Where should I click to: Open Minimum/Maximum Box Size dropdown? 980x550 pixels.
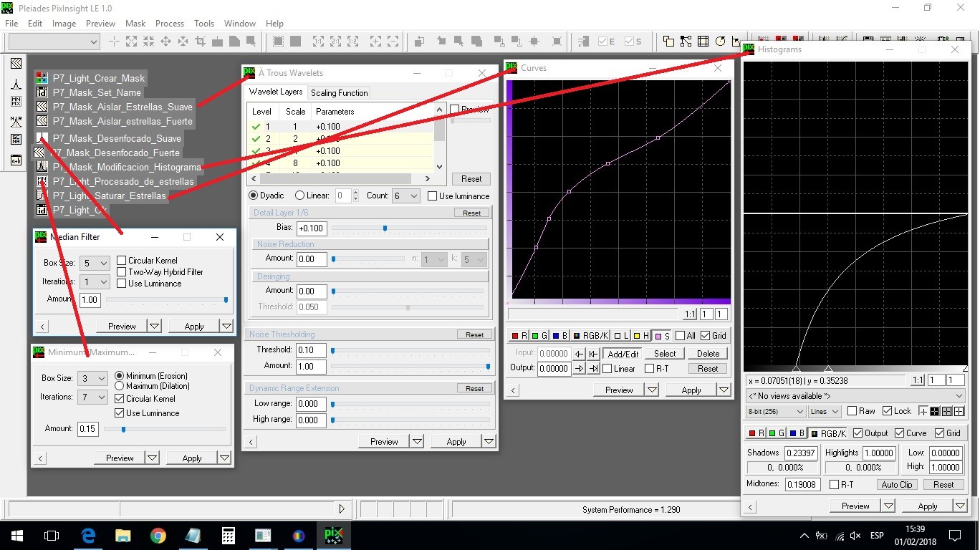point(92,378)
